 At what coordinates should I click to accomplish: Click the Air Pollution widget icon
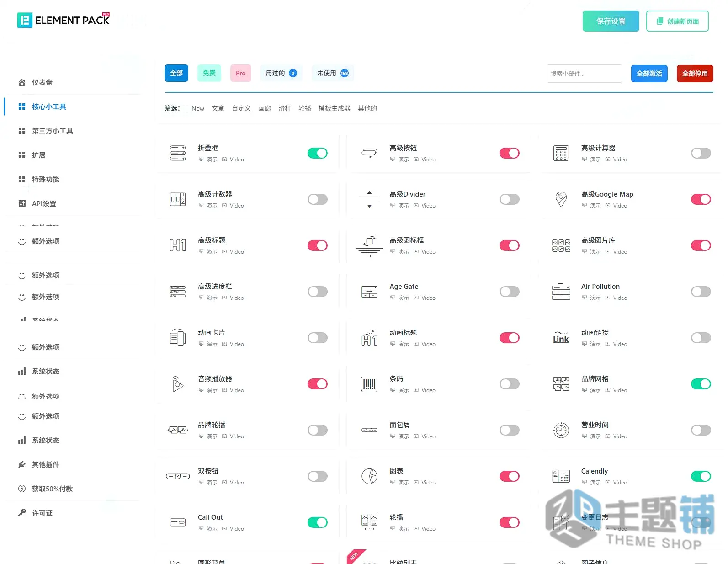click(561, 292)
